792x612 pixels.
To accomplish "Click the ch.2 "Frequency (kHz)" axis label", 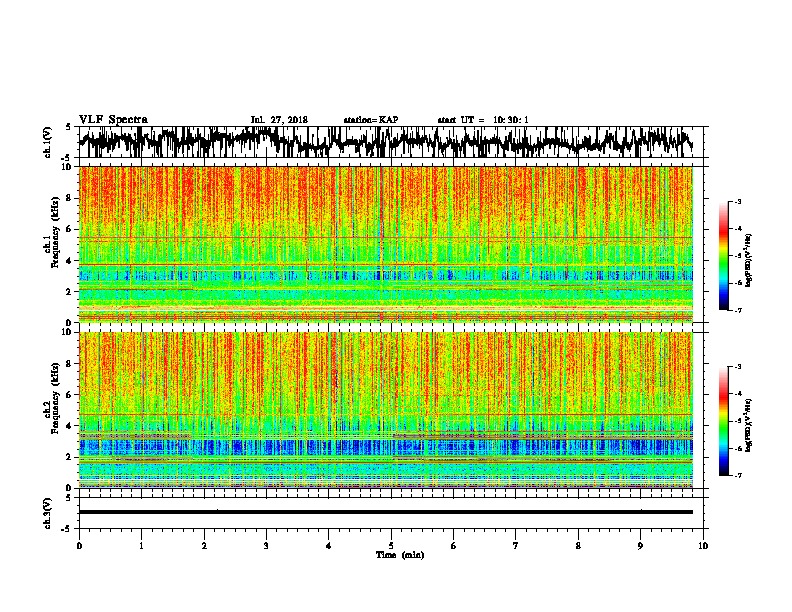I will point(55,398).
